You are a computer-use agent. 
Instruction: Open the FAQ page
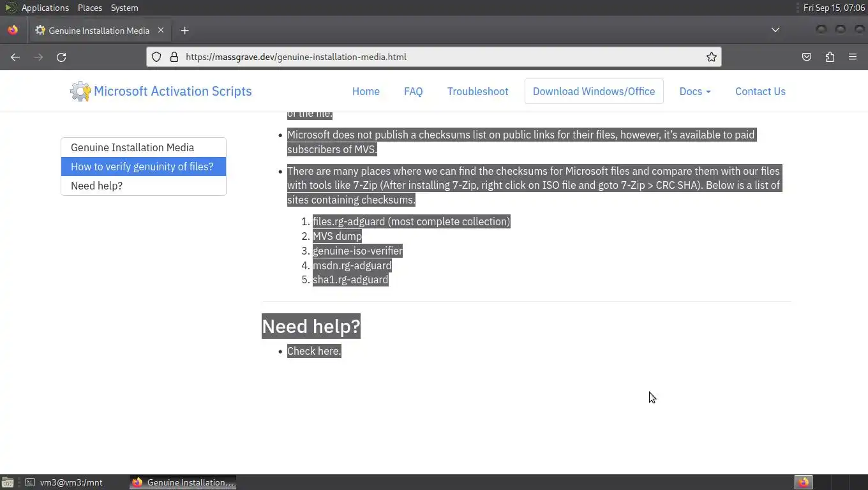413,91
